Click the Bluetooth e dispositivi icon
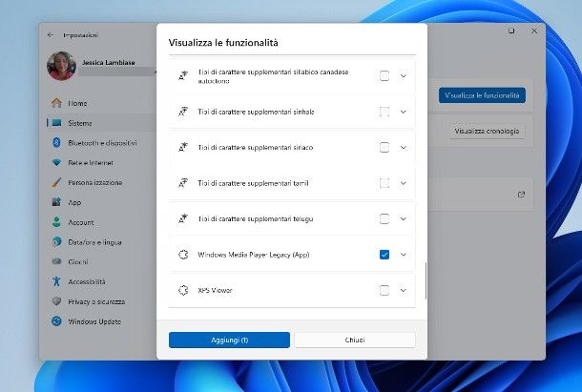The image size is (582, 392). click(x=56, y=142)
